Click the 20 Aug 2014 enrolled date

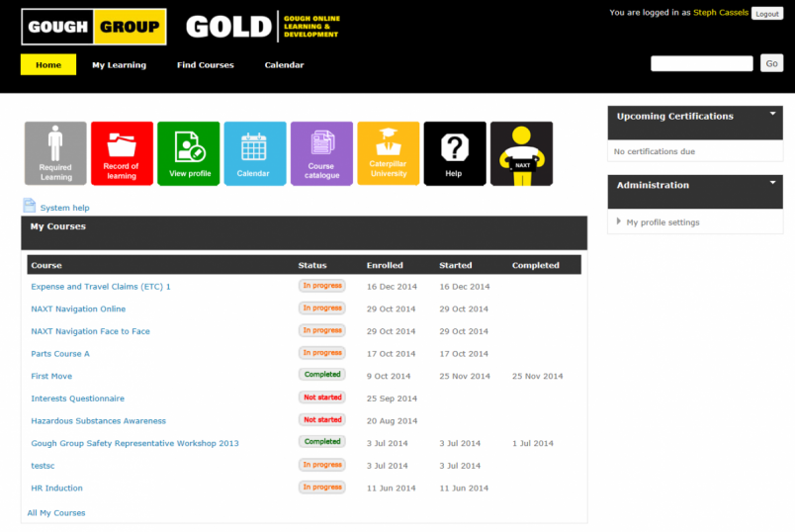pos(392,421)
